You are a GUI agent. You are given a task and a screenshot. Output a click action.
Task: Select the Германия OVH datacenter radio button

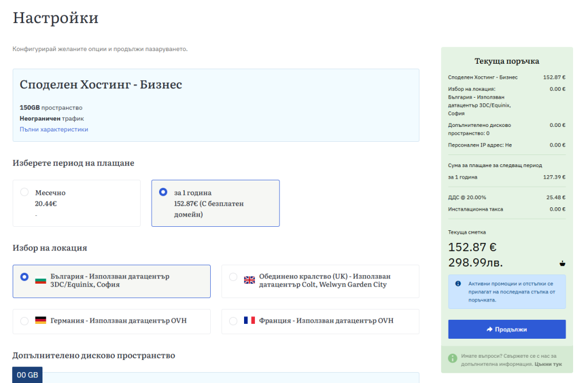[x=24, y=321]
